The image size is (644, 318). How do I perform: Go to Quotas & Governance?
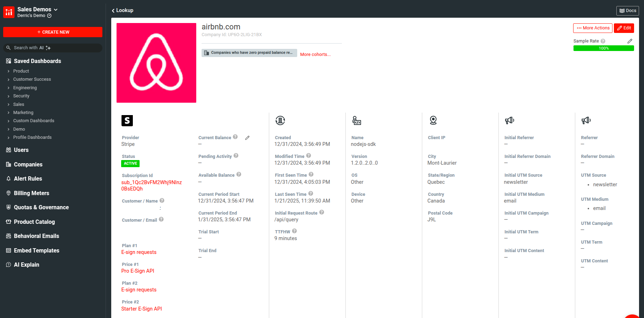click(x=41, y=208)
